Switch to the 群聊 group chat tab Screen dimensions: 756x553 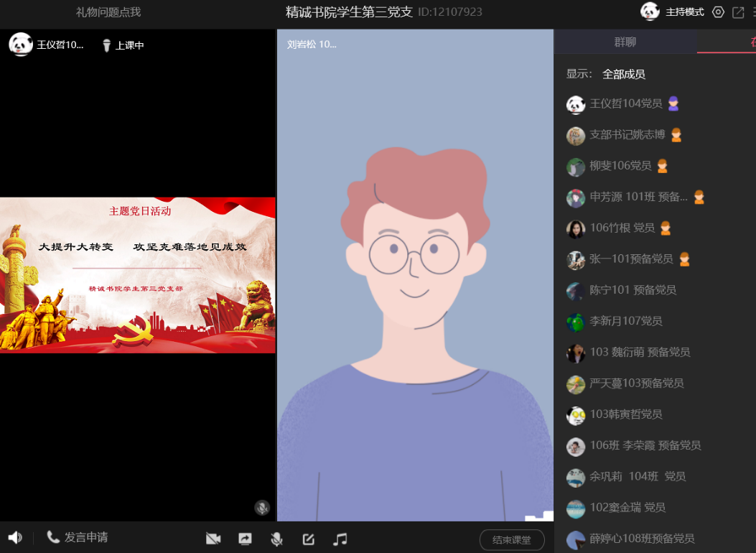(x=625, y=42)
